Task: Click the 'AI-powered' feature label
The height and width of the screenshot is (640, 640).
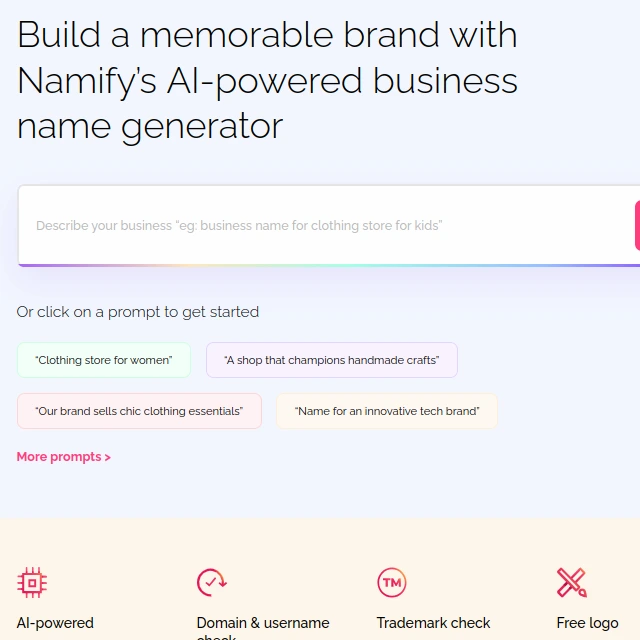Action: coord(55,623)
